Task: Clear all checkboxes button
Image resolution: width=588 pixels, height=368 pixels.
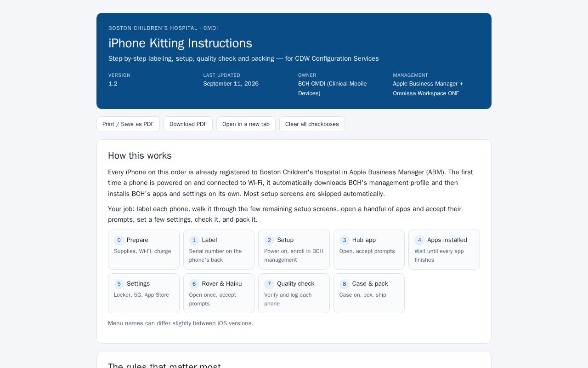Action: (x=312, y=124)
